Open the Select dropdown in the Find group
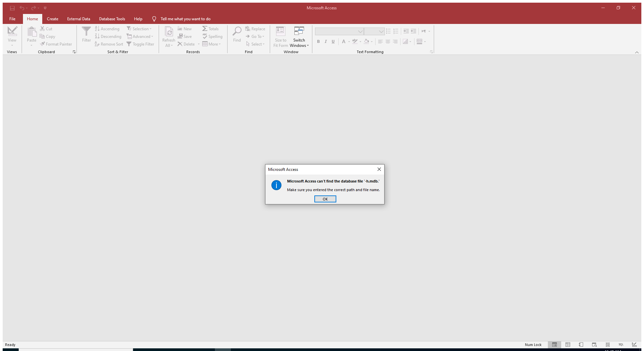This screenshot has width=644, height=351. (x=255, y=44)
